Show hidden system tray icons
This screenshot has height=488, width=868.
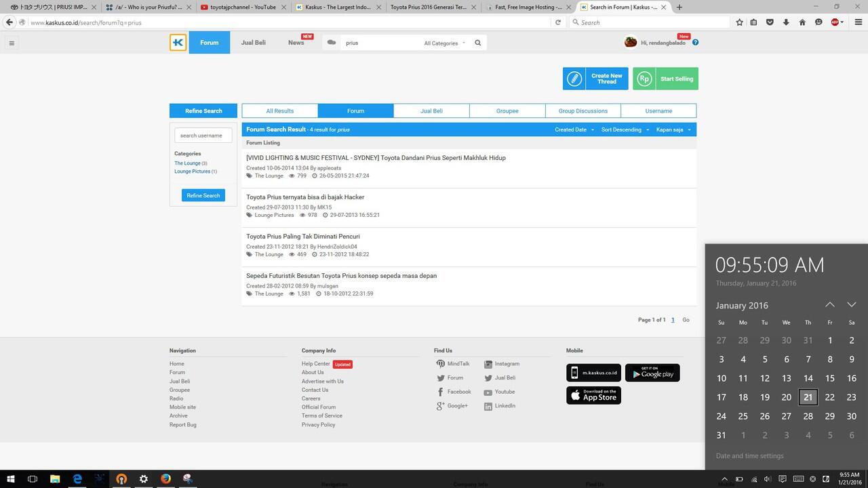pyautogui.click(x=724, y=479)
